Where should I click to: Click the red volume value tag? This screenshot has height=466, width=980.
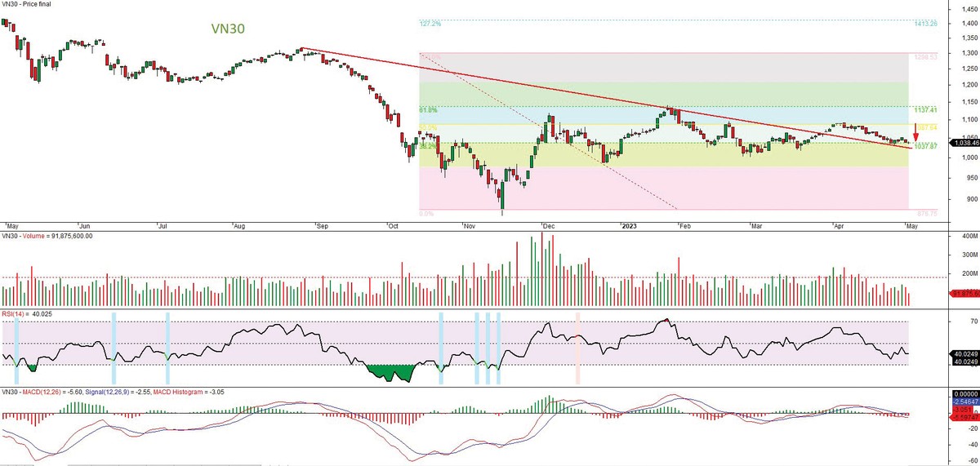tap(962, 293)
